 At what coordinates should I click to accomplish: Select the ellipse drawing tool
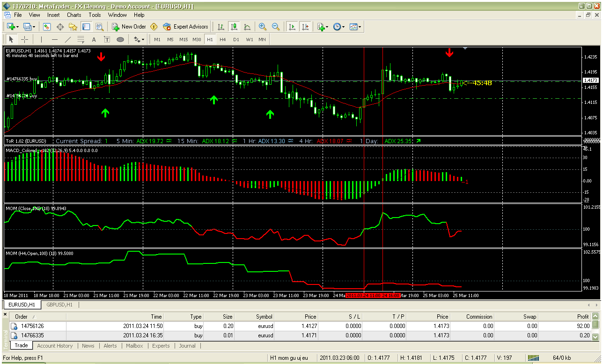[120, 39]
